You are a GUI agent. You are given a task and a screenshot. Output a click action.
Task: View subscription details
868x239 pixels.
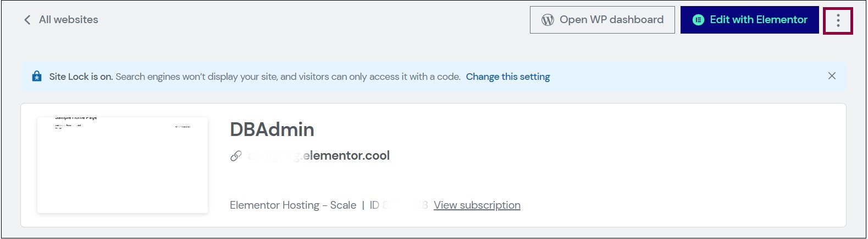(477, 205)
